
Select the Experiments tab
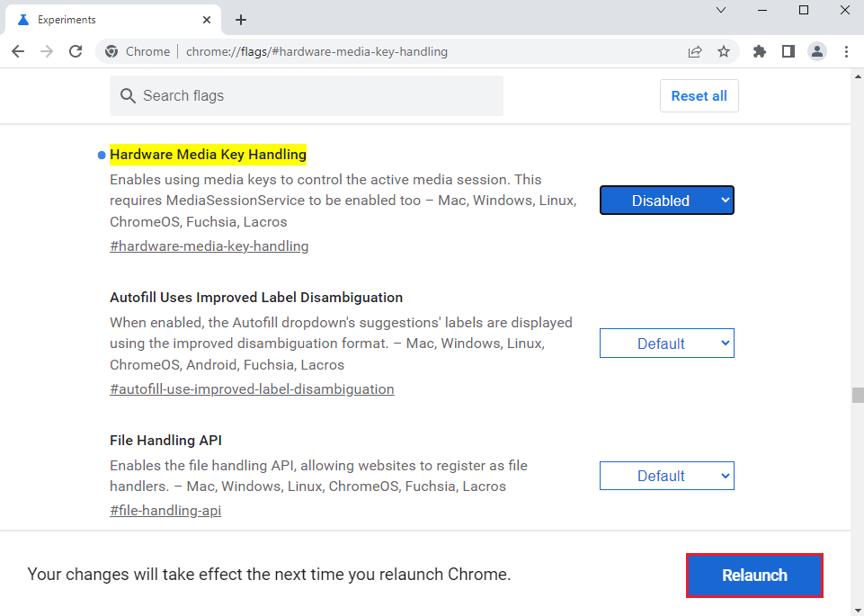[x=108, y=20]
